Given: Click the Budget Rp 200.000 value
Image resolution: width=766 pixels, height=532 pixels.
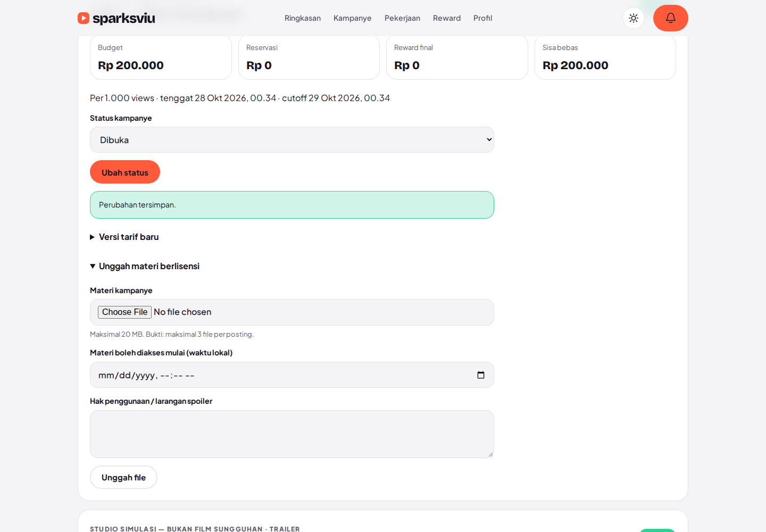Looking at the screenshot, I should [131, 65].
